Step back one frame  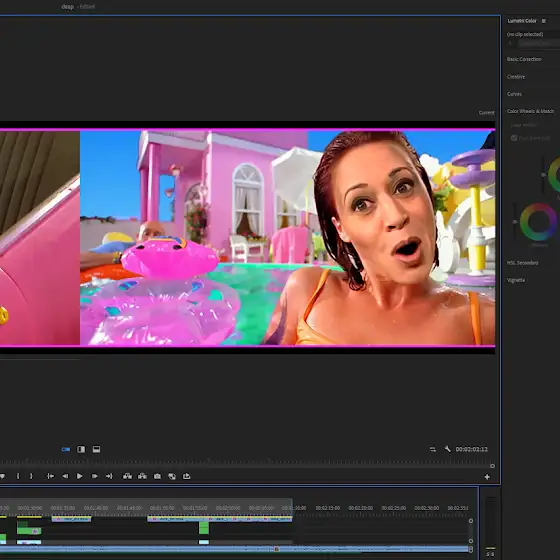[65, 476]
